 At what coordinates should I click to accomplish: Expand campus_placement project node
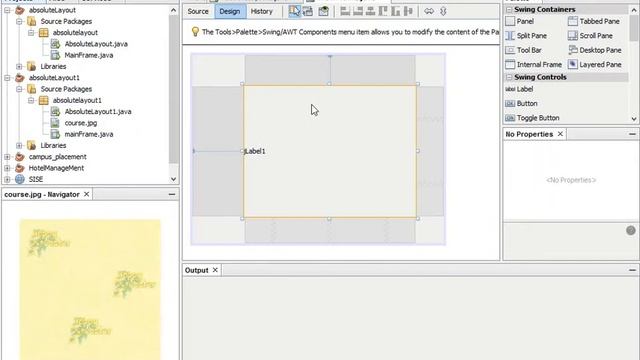(7, 157)
